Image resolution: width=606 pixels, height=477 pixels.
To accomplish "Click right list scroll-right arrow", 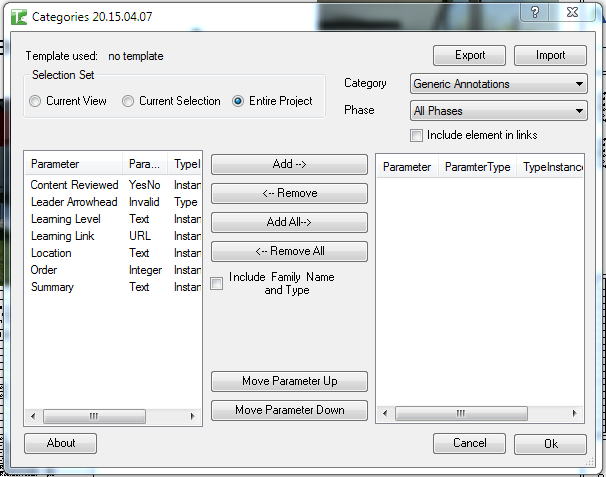I will click(x=574, y=414).
